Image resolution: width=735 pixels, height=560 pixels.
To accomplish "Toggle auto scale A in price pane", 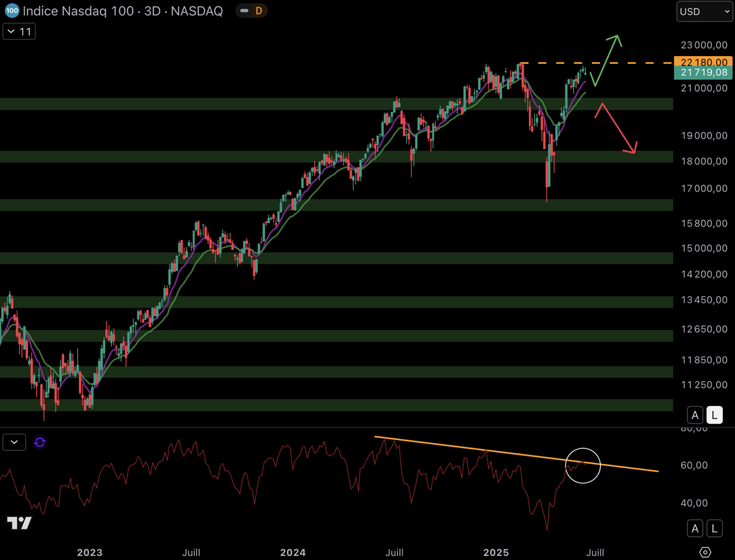I will (695, 415).
